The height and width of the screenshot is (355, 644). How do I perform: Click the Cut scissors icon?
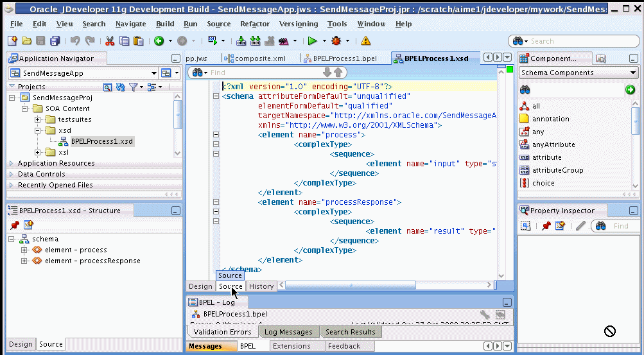point(109,41)
